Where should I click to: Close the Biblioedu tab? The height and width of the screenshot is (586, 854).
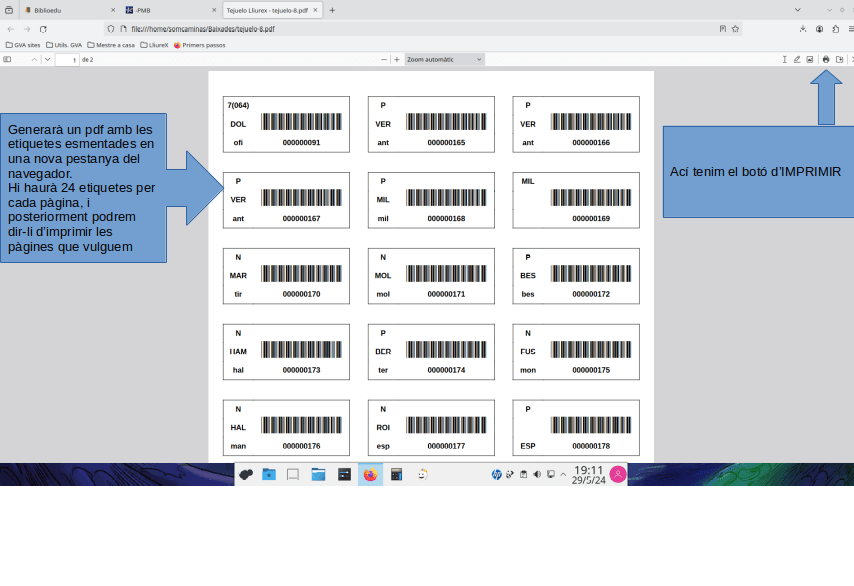coord(113,10)
